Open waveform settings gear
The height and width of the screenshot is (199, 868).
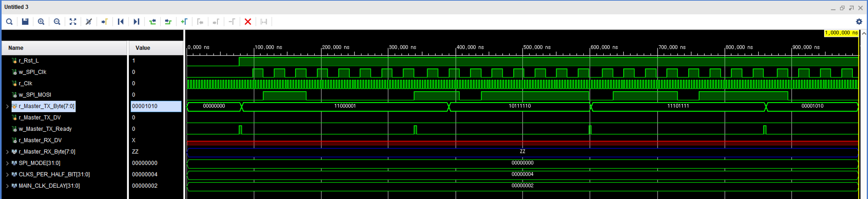point(859,22)
